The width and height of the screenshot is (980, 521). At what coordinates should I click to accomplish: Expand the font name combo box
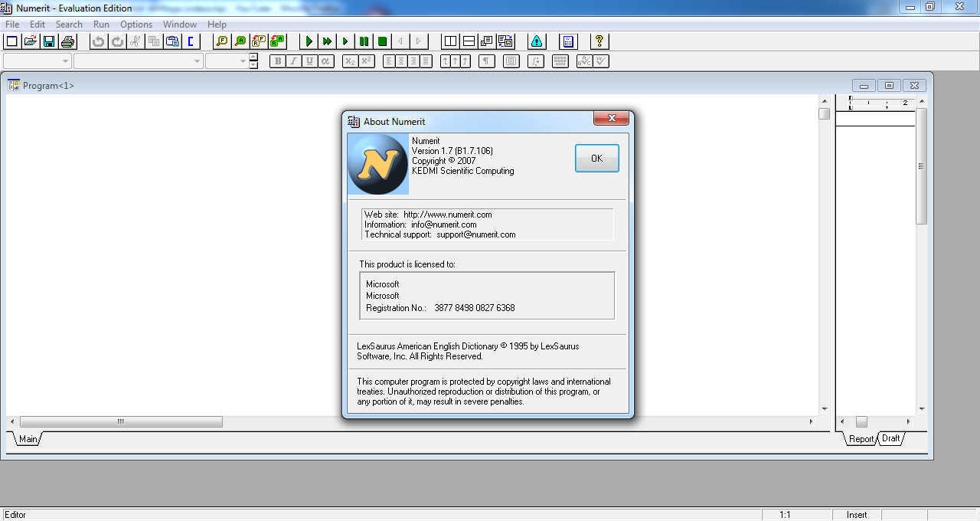[197, 61]
